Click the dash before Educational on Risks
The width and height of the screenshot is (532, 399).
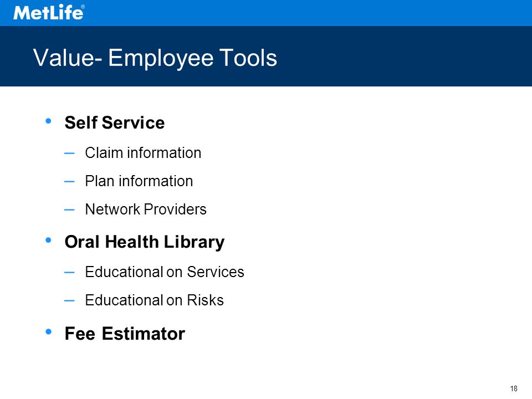coord(69,300)
